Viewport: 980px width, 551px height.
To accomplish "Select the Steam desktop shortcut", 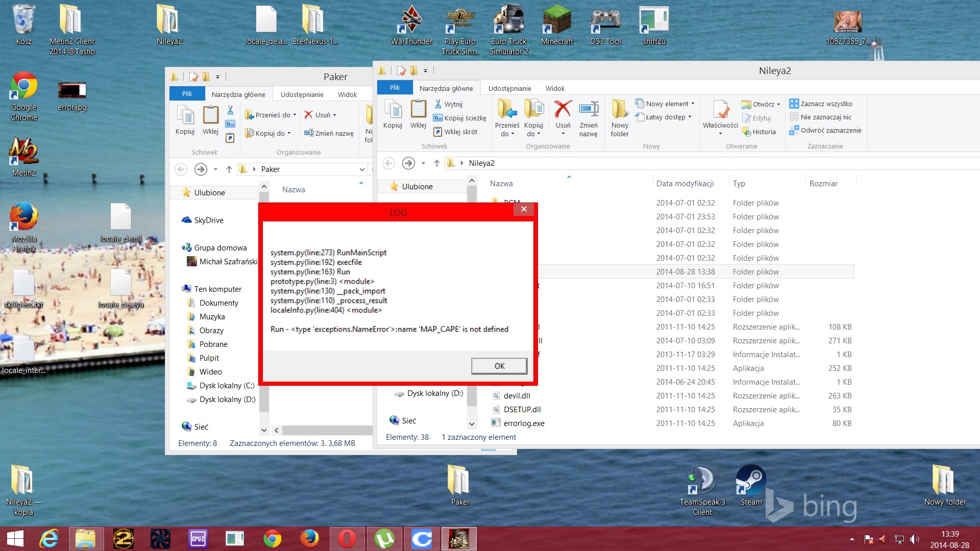I will point(751,486).
